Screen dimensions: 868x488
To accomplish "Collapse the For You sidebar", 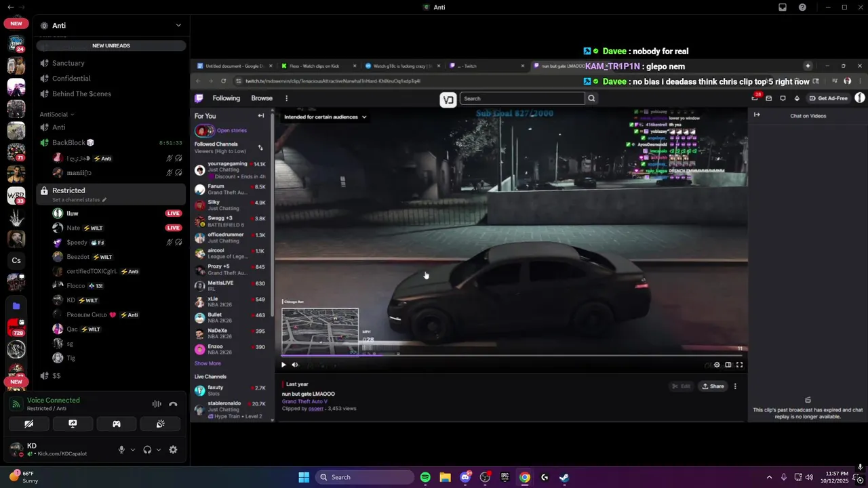I will click(261, 116).
